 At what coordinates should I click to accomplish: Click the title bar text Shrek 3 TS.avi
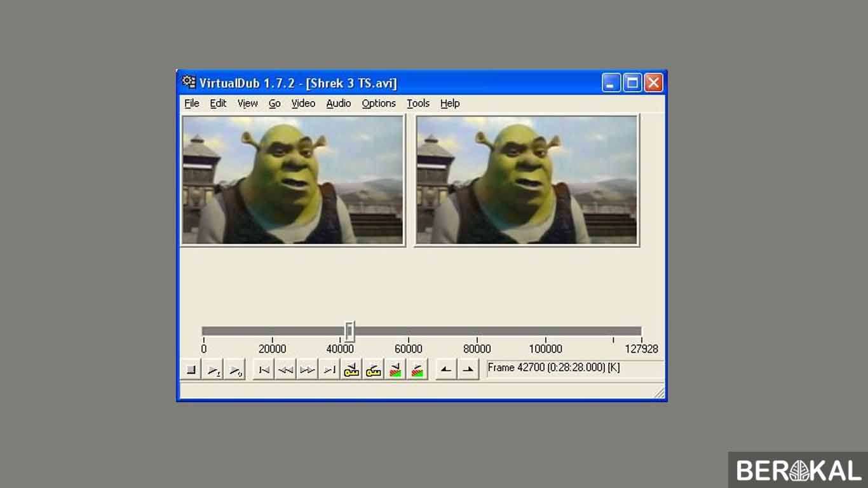[351, 83]
